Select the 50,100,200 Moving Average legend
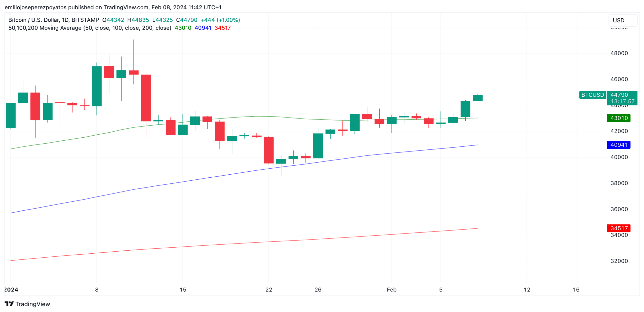 click(x=90, y=28)
